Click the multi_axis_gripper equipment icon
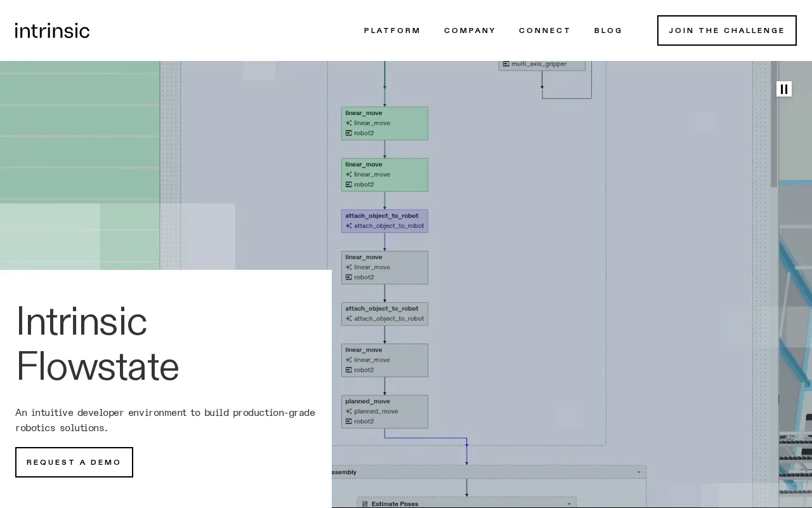Screen dimensions: 812x508 click(x=506, y=63)
